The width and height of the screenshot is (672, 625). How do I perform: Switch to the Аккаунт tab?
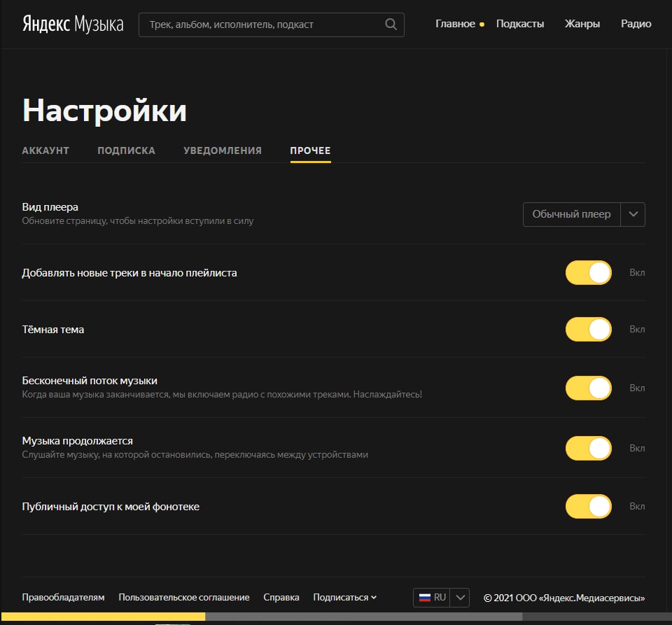click(45, 150)
